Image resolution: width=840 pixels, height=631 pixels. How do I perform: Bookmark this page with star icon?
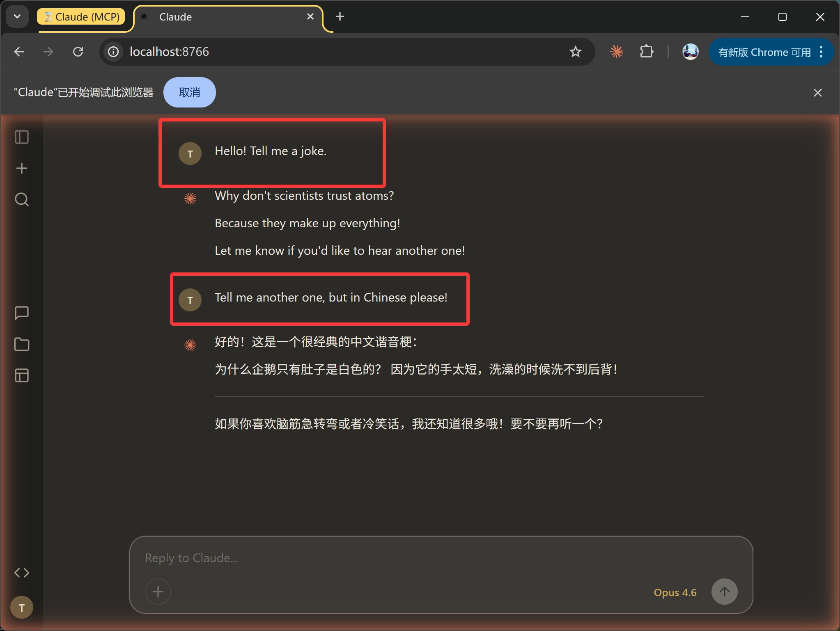pos(576,52)
